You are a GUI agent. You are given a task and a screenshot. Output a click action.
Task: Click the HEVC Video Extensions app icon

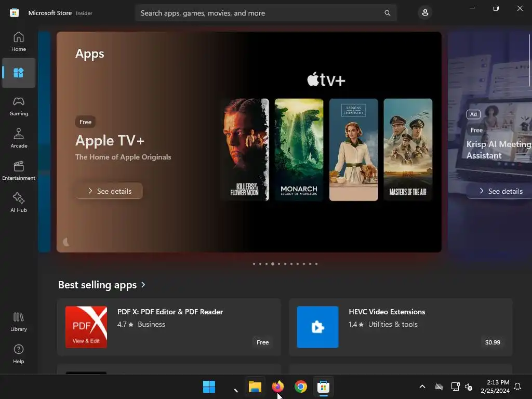317,327
